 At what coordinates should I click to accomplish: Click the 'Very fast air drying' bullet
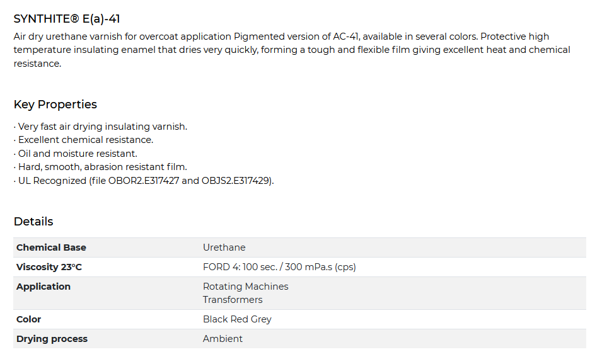click(101, 127)
